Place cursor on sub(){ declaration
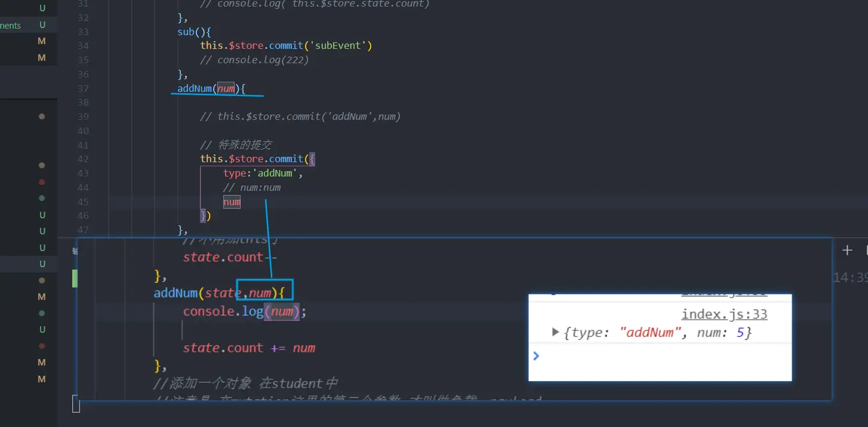868x427 pixels. [195, 32]
